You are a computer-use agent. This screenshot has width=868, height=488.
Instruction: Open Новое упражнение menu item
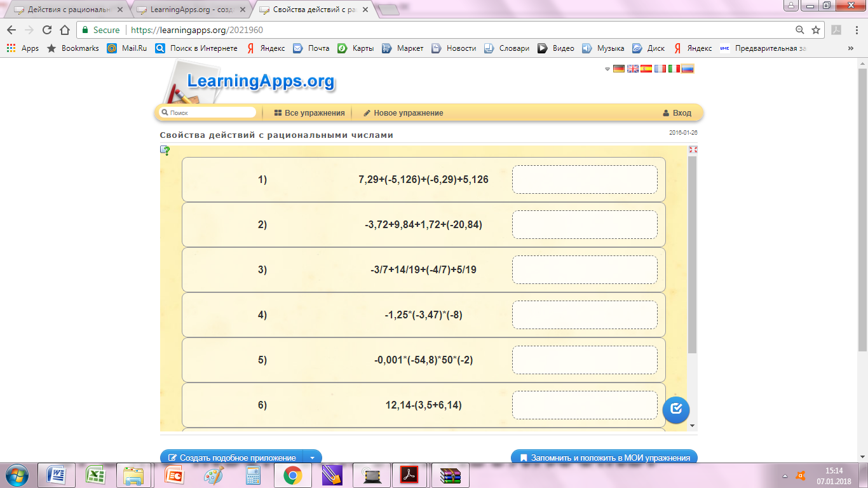pos(403,113)
